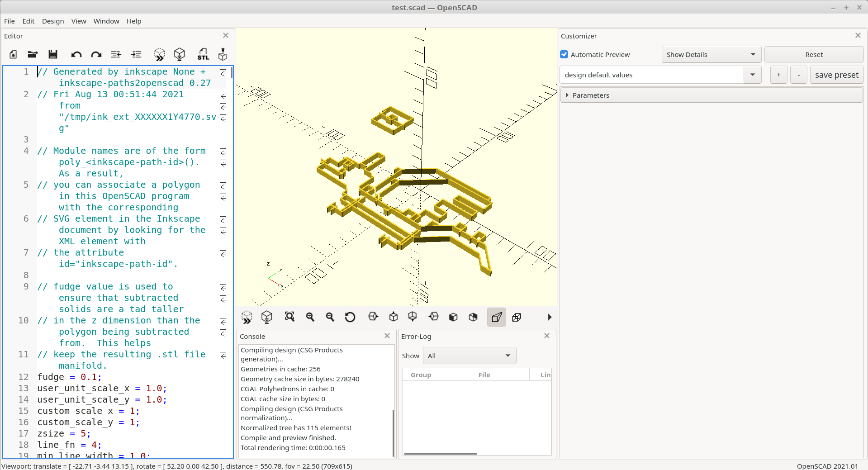Click 'Total rendering time' line in Console

tap(293, 448)
